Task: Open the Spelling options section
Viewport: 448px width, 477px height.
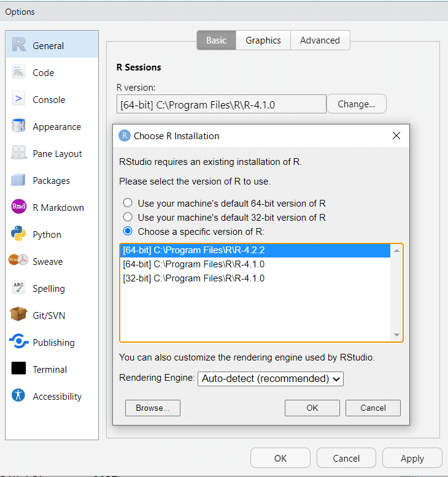Action: coord(52,288)
